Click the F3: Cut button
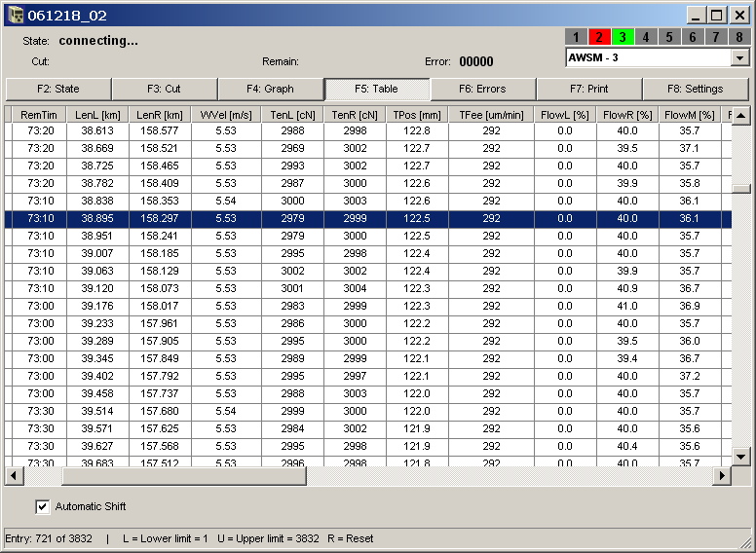The height and width of the screenshot is (553, 756). click(x=165, y=89)
